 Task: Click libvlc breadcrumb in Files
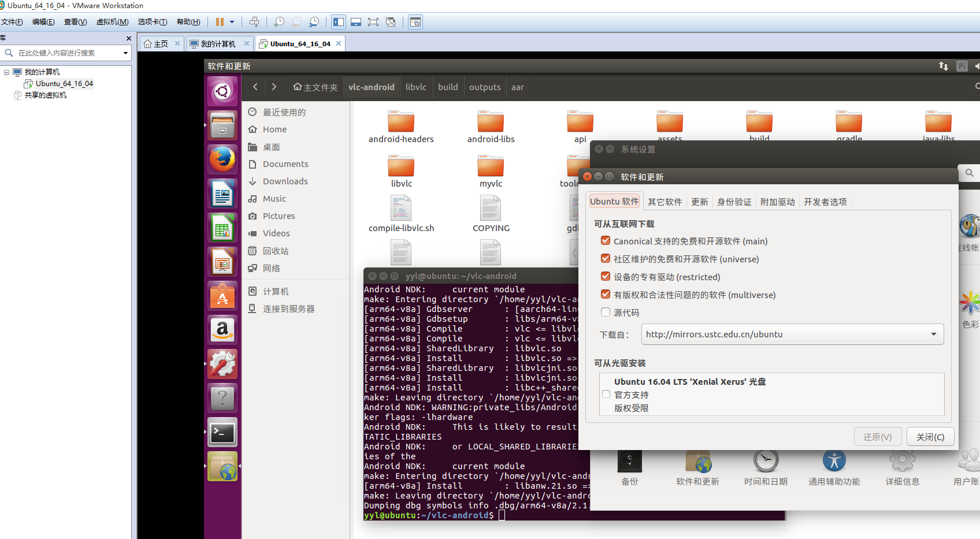(x=416, y=87)
